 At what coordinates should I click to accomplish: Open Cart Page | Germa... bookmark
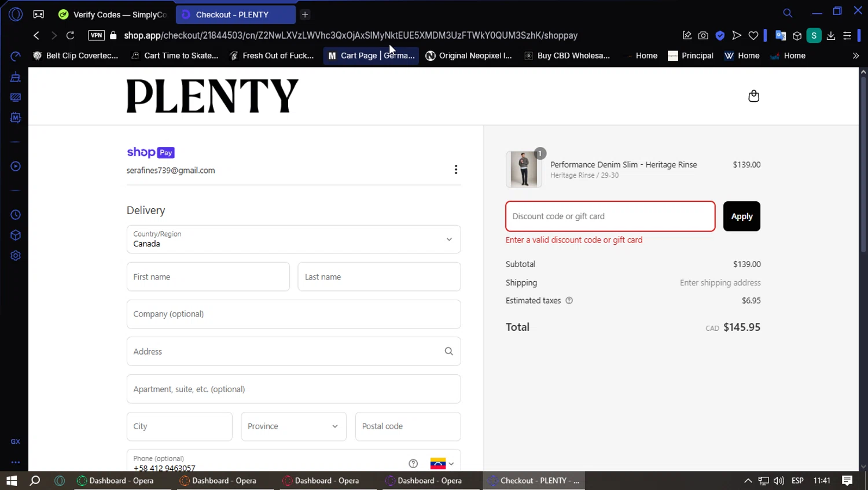371,56
